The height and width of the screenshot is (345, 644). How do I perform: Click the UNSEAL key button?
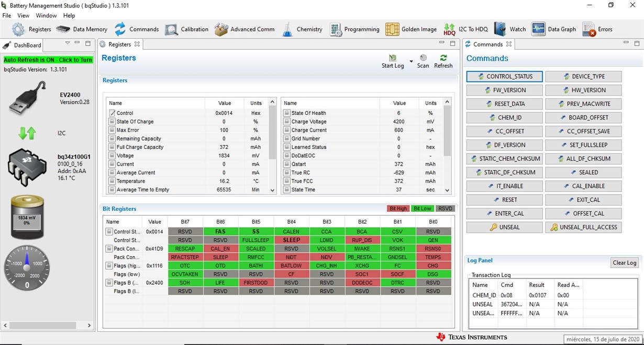pos(505,227)
